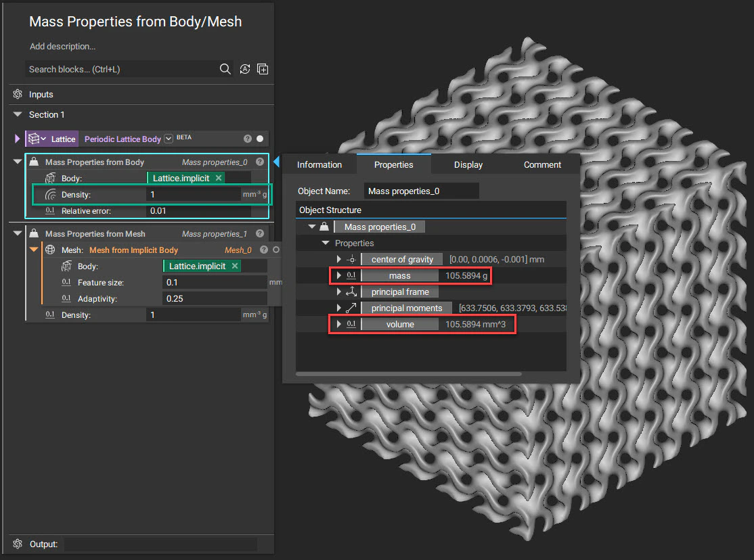
Task: Collapse the Mass Properties from Body block
Action: point(18,162)
